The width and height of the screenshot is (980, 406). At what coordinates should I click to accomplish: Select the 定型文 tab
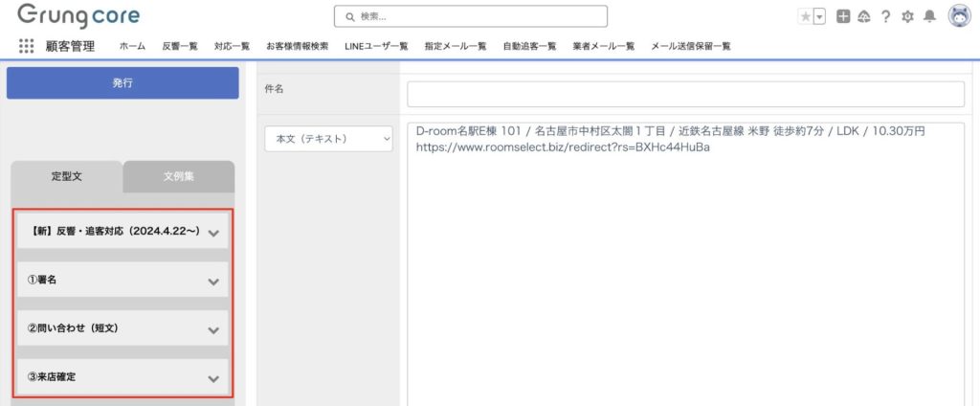coord(67,177)
